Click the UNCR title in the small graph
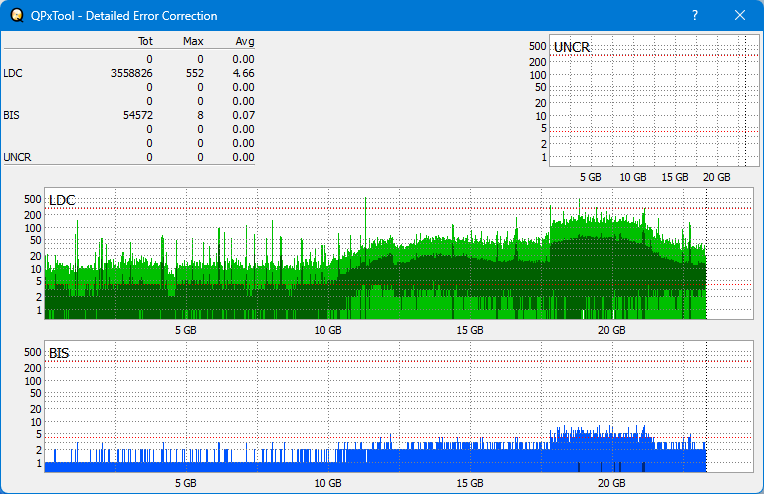Screen dimensions: 764x494 tap(571, 47)
